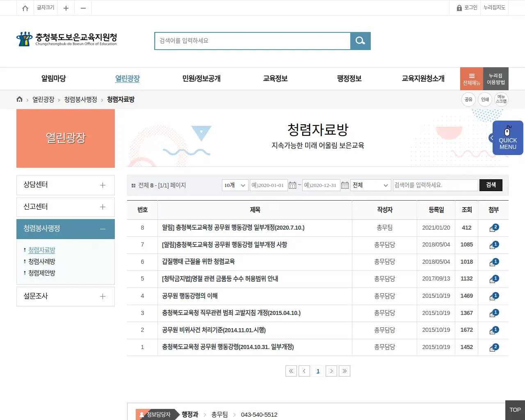
Task: Go to the previous page with the arrow
Action: (x=304, y=371)
